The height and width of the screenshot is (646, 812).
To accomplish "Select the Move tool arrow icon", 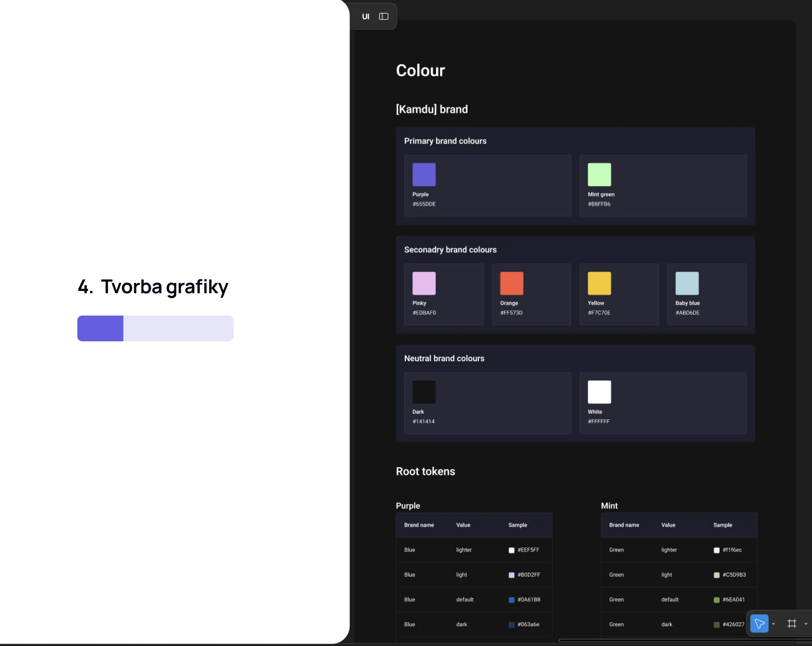I will [759, 623].
